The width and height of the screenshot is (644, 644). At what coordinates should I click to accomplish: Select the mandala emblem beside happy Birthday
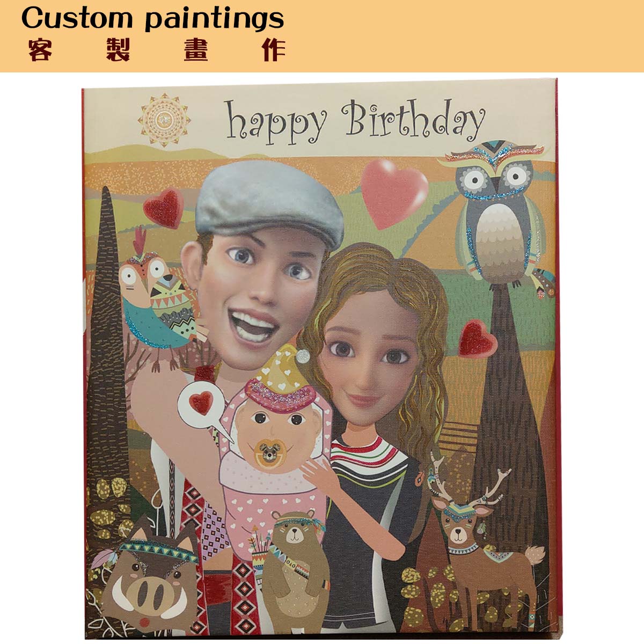click(164, 120)
